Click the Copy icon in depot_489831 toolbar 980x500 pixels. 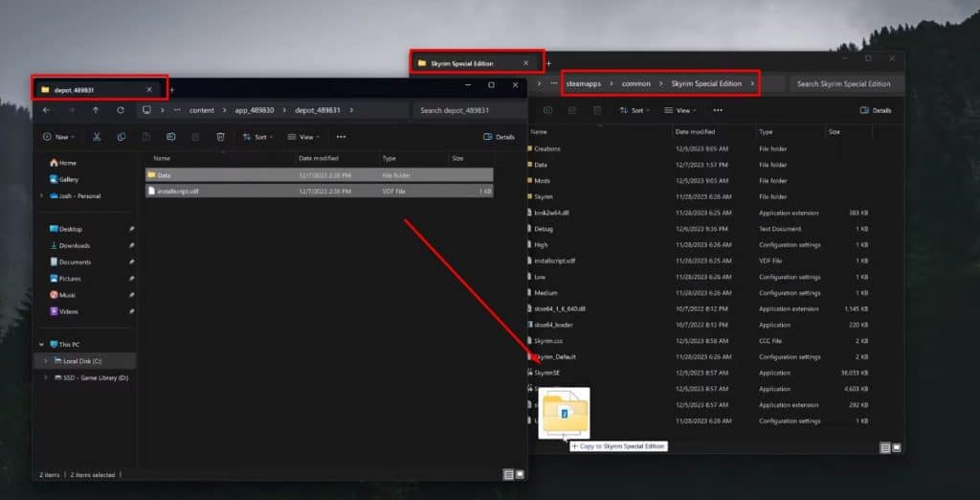click(x=122, y=136)
